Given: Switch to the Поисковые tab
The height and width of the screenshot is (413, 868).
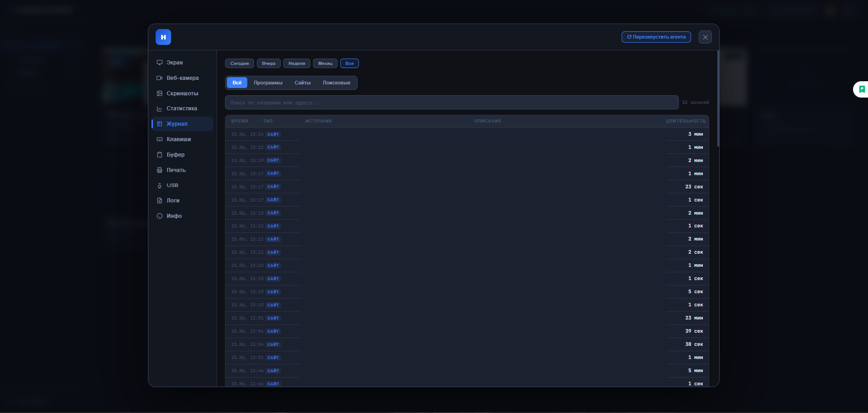Looking at the screenshot, I should tap(337, 83).
